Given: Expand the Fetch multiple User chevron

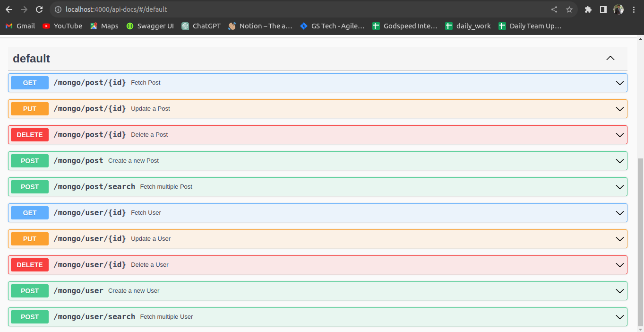Looking at the screenshot, I should [x=620, y=317].
